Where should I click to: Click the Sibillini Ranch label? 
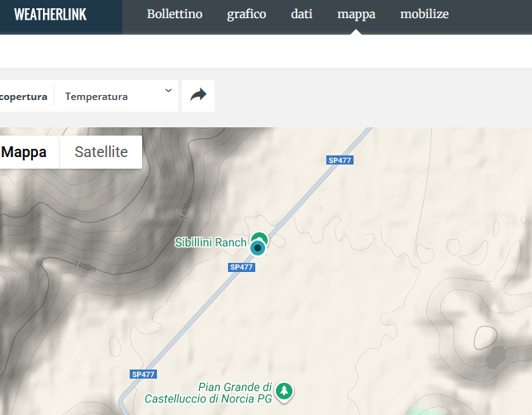pyautogui.click(x=211, y=242)
